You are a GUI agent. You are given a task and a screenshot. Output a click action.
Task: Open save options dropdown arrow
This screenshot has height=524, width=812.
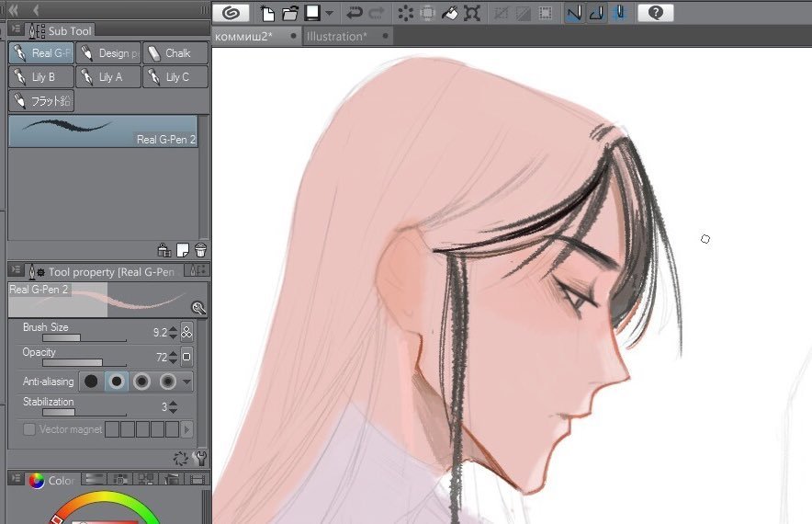coord(330,14)
